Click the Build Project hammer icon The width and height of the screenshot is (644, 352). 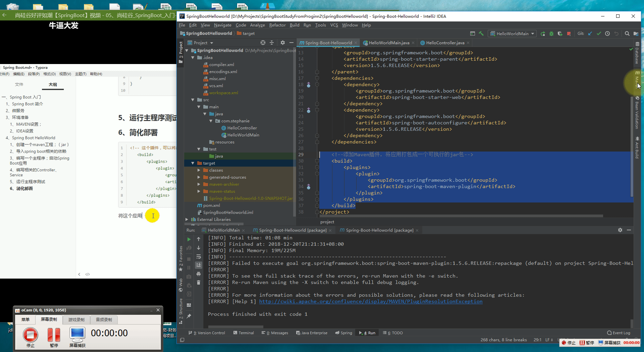tap(481, 34)
